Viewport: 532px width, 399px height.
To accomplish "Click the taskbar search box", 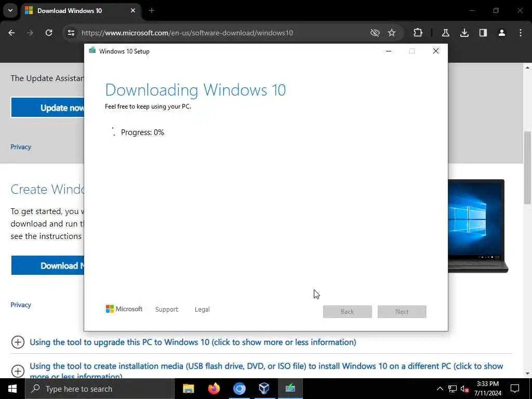I will tap(100, 389).
